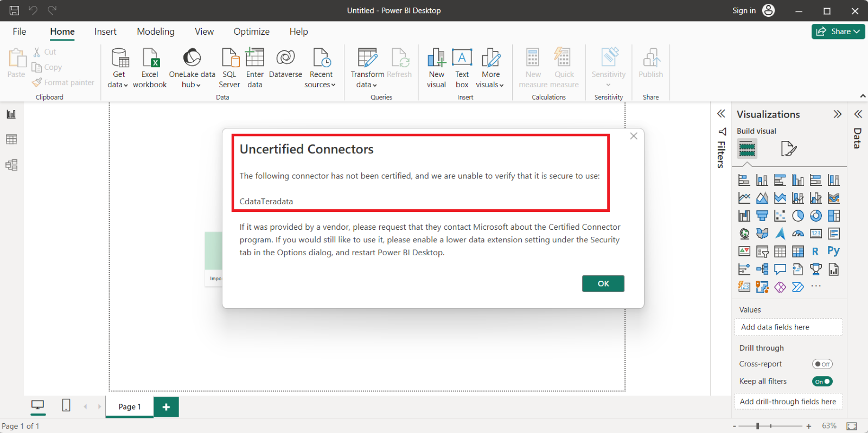Toggle the Cross-report switch
The width and height of the screenshot is (868, 433).
tap(822, 364)
